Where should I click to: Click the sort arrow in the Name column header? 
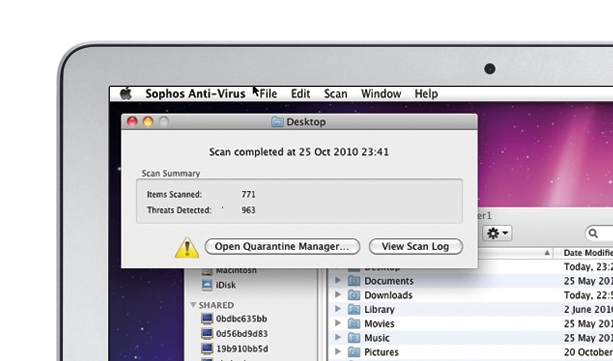coord(547,253)
